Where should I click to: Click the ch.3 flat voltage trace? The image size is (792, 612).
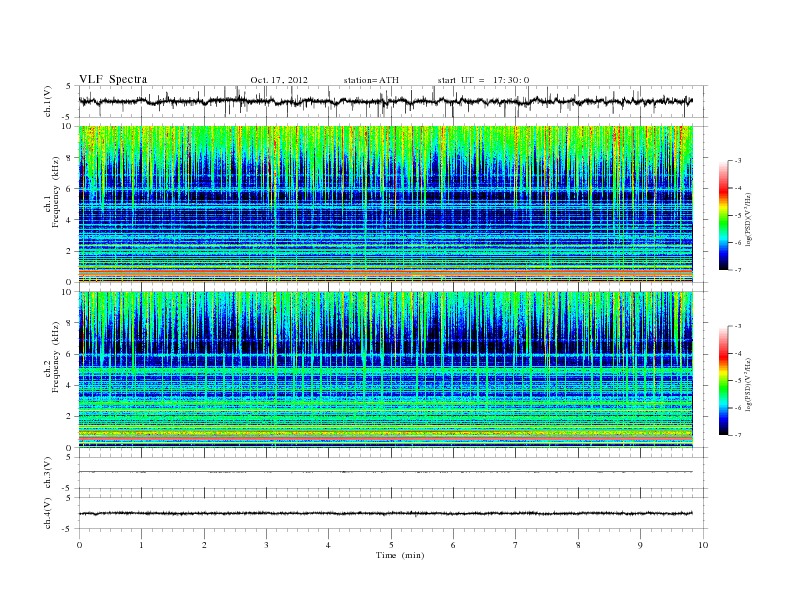tap(385, 472)
